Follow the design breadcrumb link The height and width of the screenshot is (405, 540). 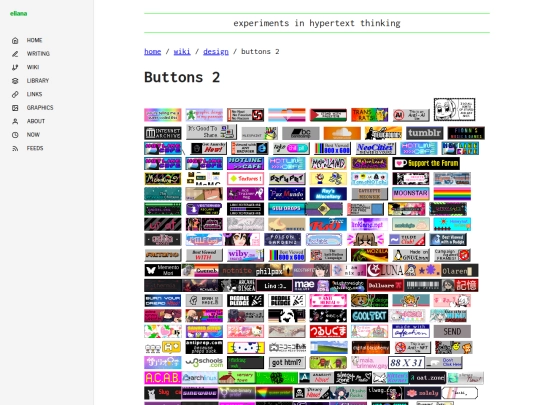coord(216,52)
